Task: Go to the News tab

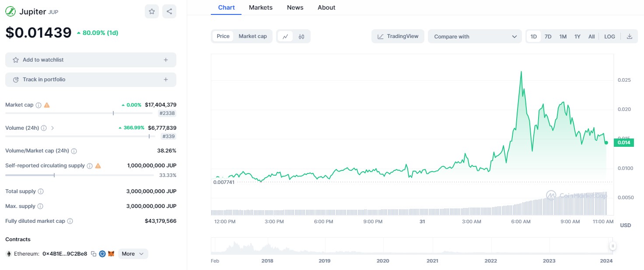Action: (295, 7)
